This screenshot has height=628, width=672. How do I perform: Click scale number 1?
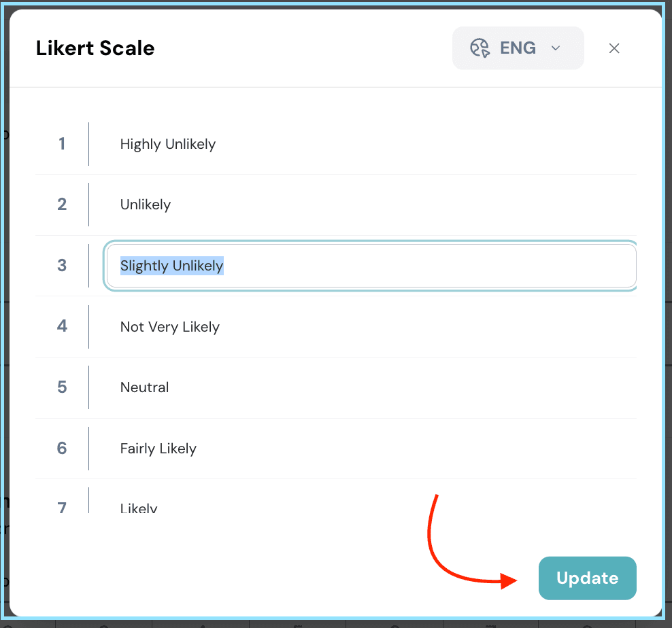pos(62,144)
